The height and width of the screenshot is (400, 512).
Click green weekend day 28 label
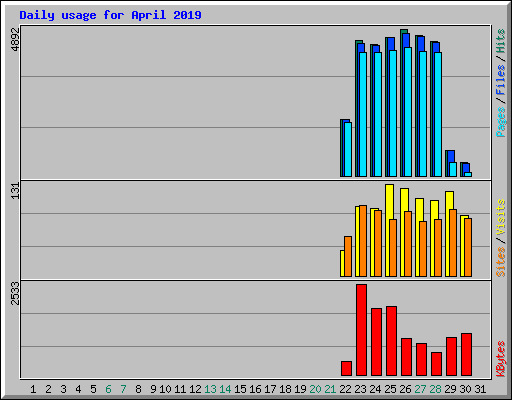435,389
